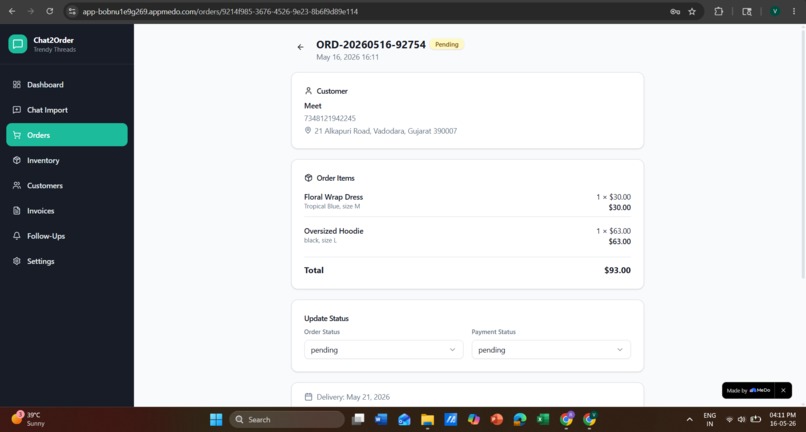Click the Wi-Fi icon in system tray
Screen dimensions: 806x432
[x=729, y=420]
